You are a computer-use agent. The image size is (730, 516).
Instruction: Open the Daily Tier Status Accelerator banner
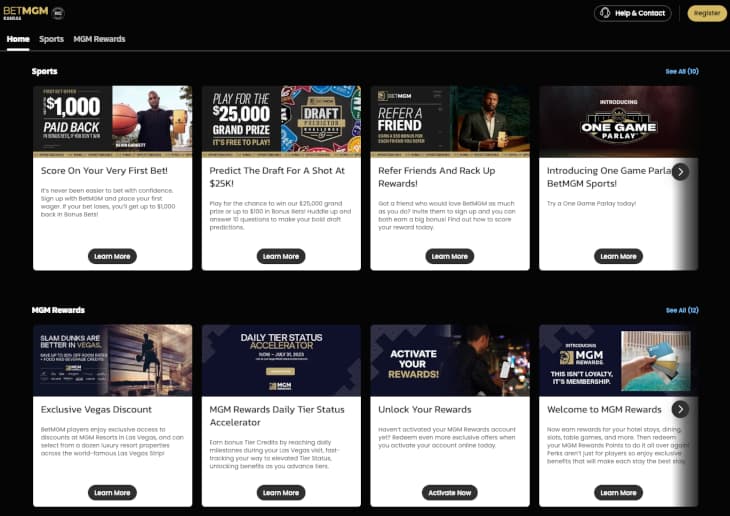281,360
